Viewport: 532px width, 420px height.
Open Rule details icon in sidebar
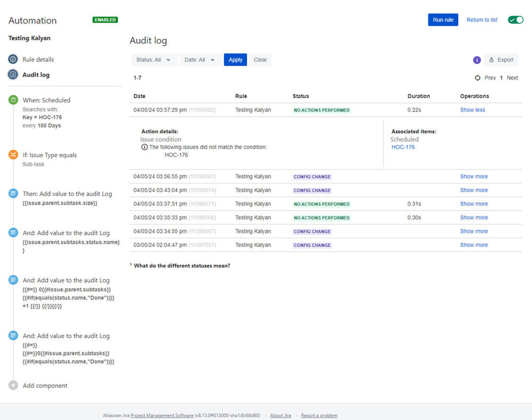[13, 59]
